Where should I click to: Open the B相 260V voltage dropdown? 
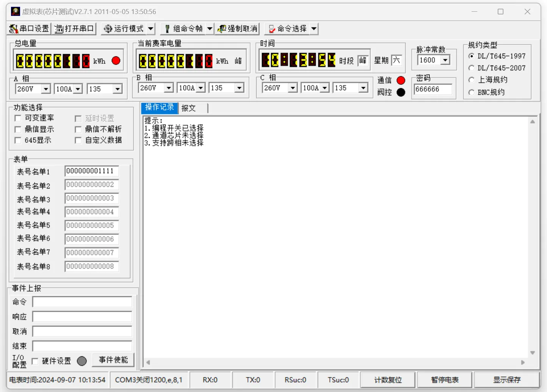[x=169, y=88]
